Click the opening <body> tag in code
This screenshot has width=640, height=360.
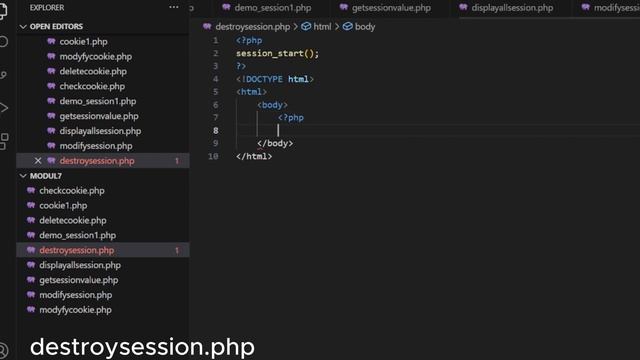[272, 105]
